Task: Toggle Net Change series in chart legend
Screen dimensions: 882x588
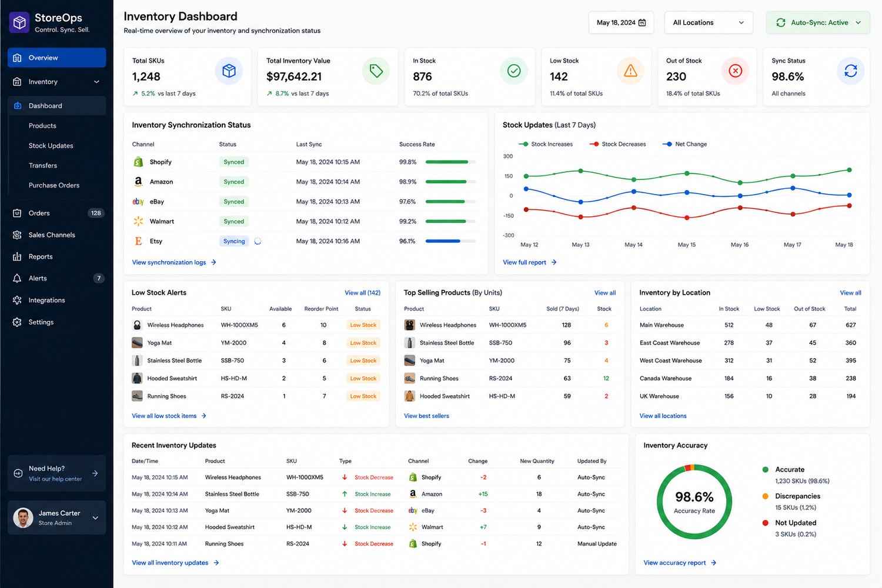Action: (685, 144)
